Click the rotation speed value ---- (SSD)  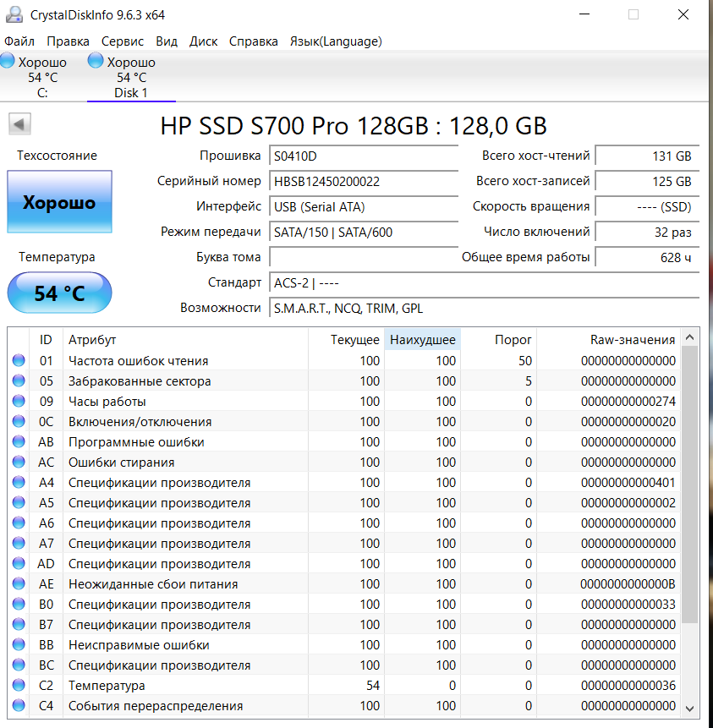647,206
